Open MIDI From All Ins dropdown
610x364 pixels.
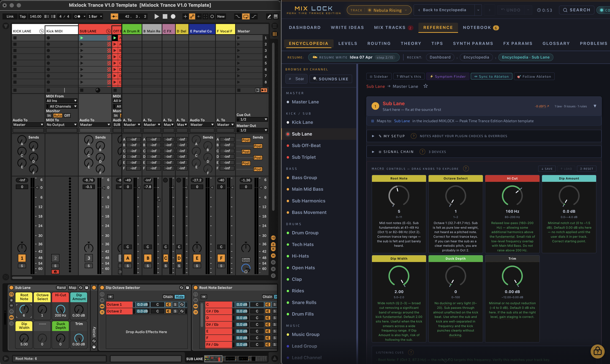[x=62, y=101]
